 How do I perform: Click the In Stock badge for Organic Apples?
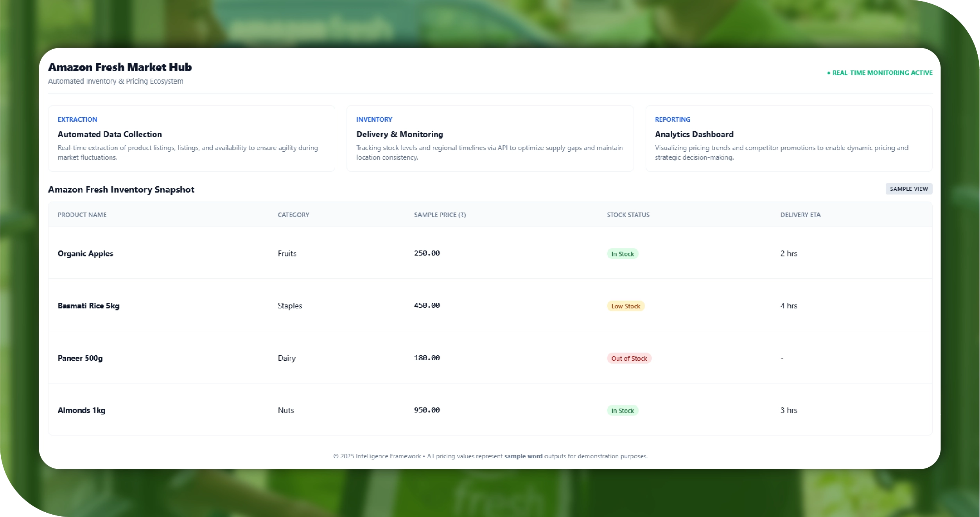pyautogui.click(x=622, y=254)
